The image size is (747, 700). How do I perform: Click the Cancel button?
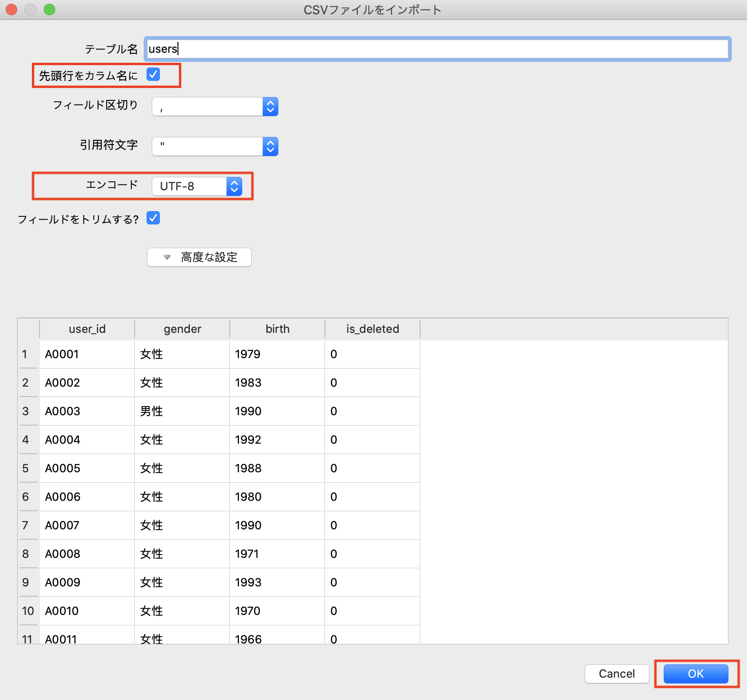pos(617,674)
